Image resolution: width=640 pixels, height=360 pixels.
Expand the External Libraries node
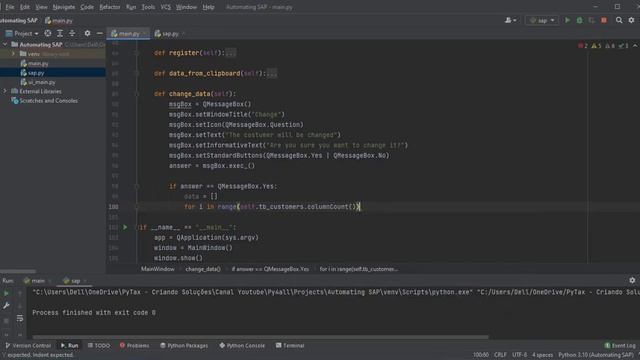click(x=5, y=91)
